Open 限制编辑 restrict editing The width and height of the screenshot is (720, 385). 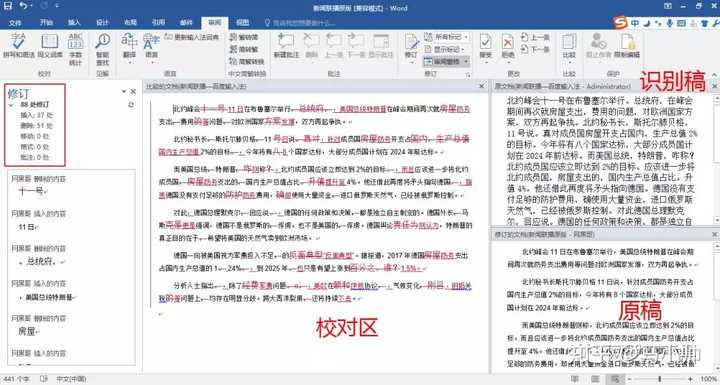point(627,45)
